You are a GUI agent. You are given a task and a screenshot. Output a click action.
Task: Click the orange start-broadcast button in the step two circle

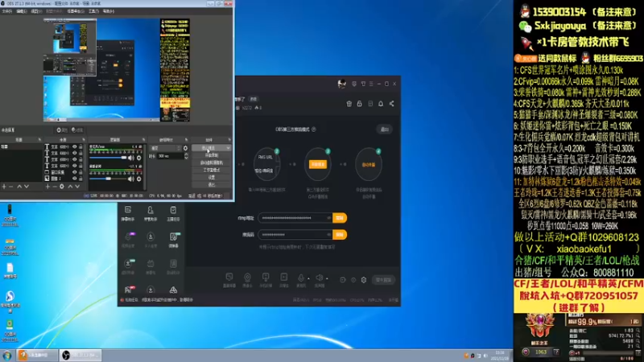(x=318, y=165)
